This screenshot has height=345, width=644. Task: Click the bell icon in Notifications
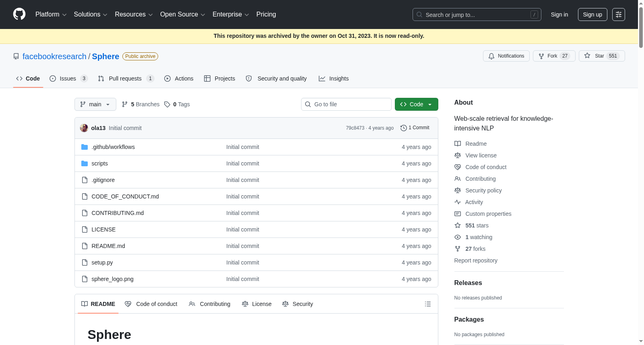click(491, 56)
